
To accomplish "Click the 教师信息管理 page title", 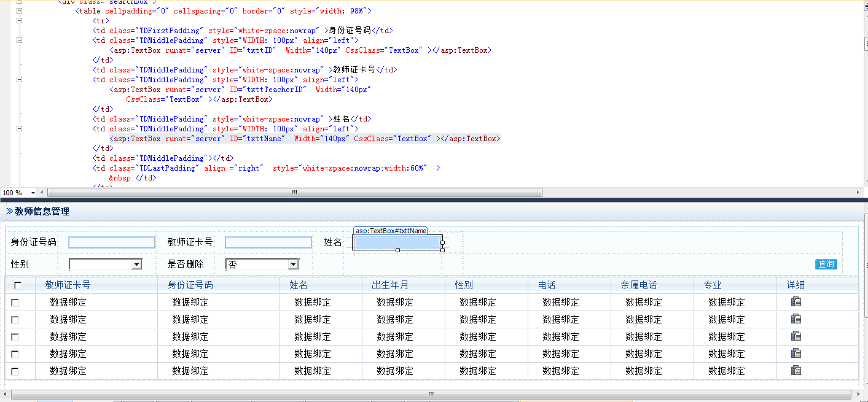I will [x=42, y=211].
